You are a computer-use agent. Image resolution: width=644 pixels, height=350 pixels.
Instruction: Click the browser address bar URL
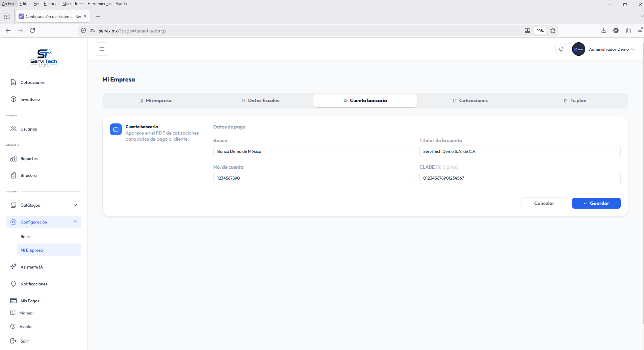132,31
